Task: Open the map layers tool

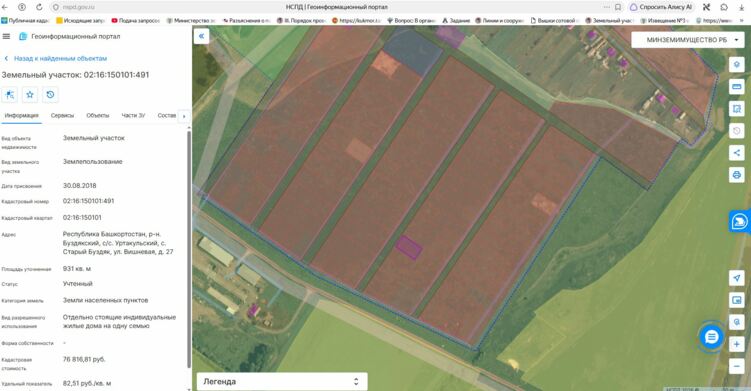Action: pyautogui.click(x=737, y=65)
